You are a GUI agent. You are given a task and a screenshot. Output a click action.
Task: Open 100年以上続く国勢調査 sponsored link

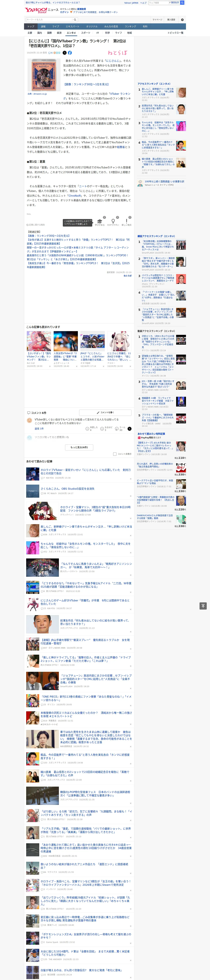(x=164, y=181)
